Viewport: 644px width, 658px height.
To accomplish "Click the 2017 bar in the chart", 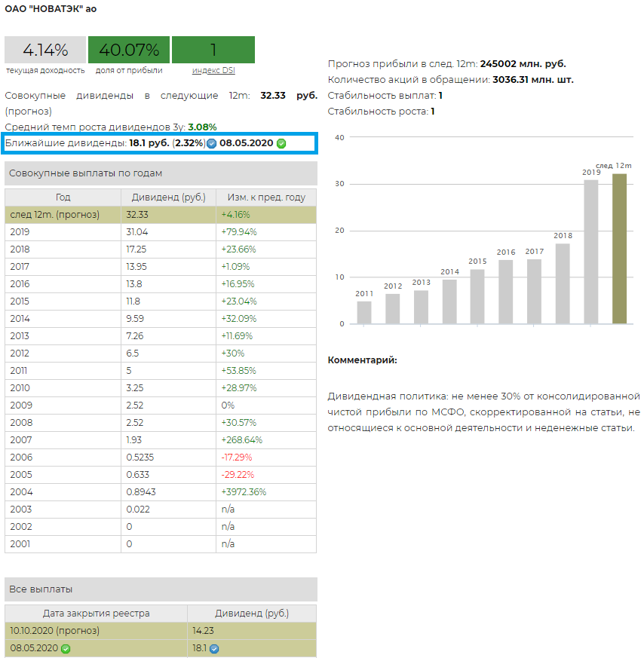I will (534, 291).
